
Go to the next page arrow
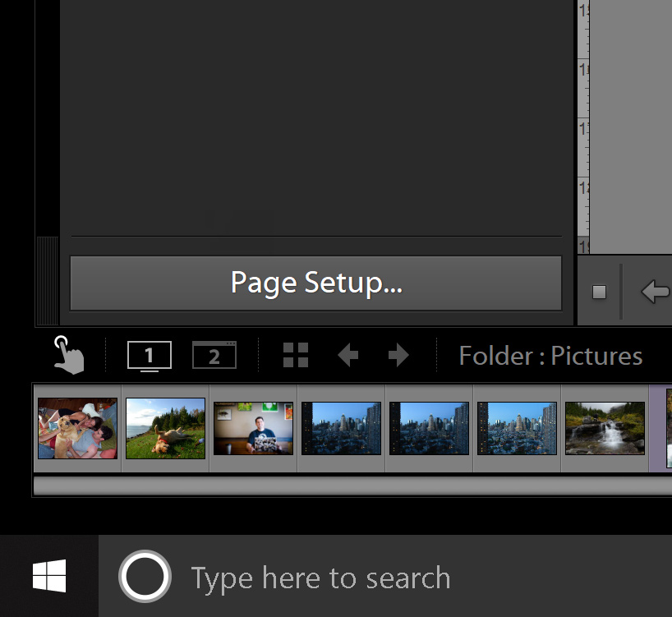point(398,355)
